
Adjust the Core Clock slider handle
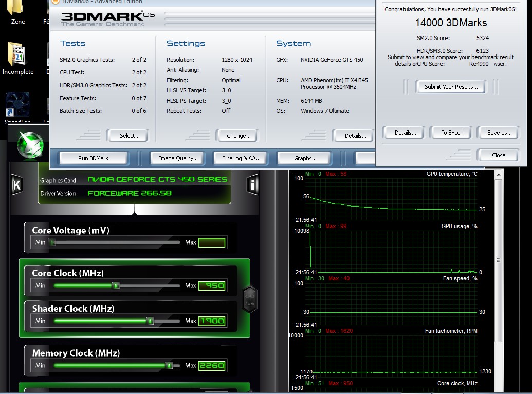pos(116,286)
